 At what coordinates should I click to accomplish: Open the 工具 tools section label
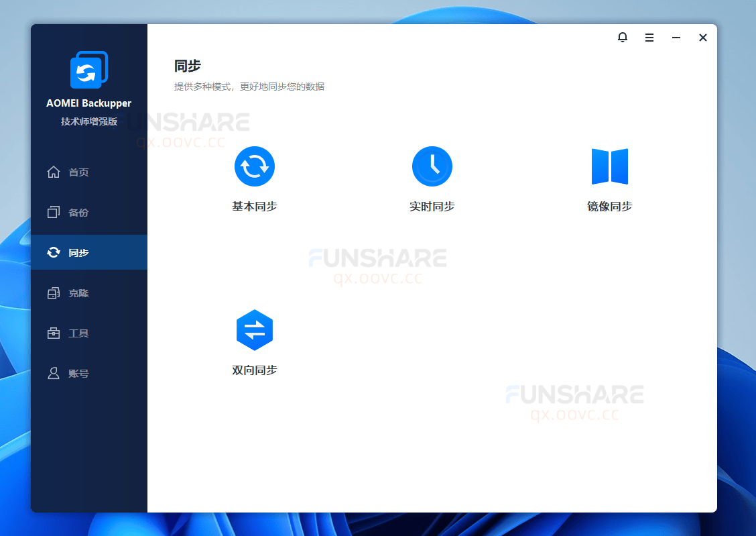78,333
